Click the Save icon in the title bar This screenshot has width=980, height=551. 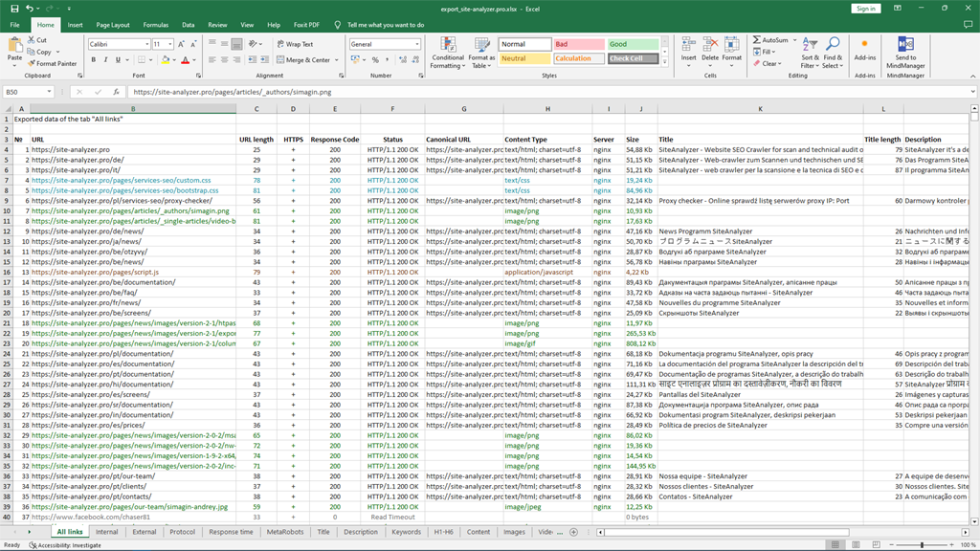coord(14,9)
